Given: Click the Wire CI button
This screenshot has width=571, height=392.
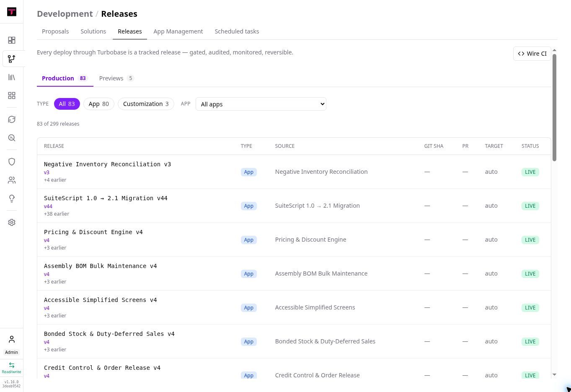Looking at the screenshot, I should point(532,54).
